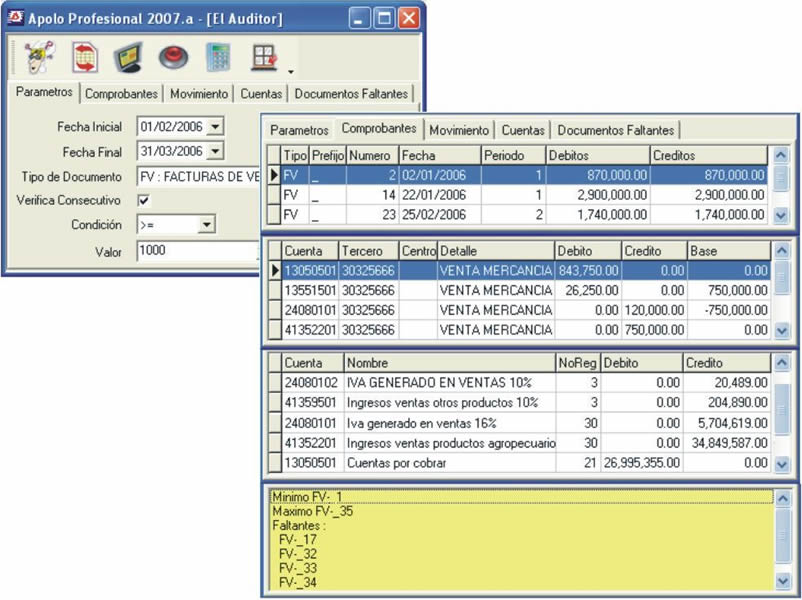Click the Fecha Final date text 31/03/2006
Viewport: 802px width, 600px height.
pos(171,151)
